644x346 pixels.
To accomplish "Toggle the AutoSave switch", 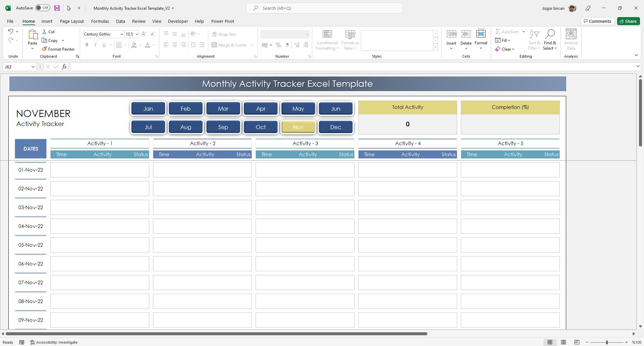I will [x=43, y=7].
